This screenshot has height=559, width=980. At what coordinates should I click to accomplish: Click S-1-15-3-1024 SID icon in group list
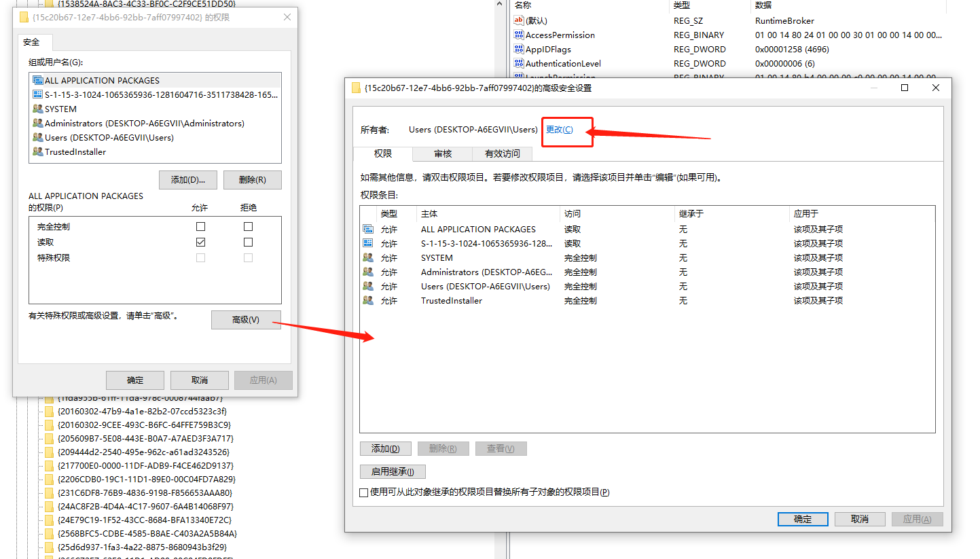pyautogui.click(x=38, y=94)
